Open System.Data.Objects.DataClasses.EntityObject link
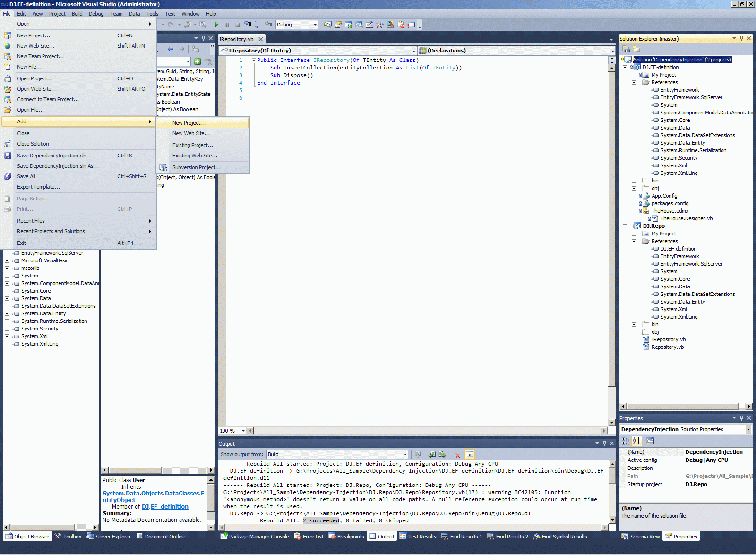Viewport: 756px width, 555px height. [153, 497]
